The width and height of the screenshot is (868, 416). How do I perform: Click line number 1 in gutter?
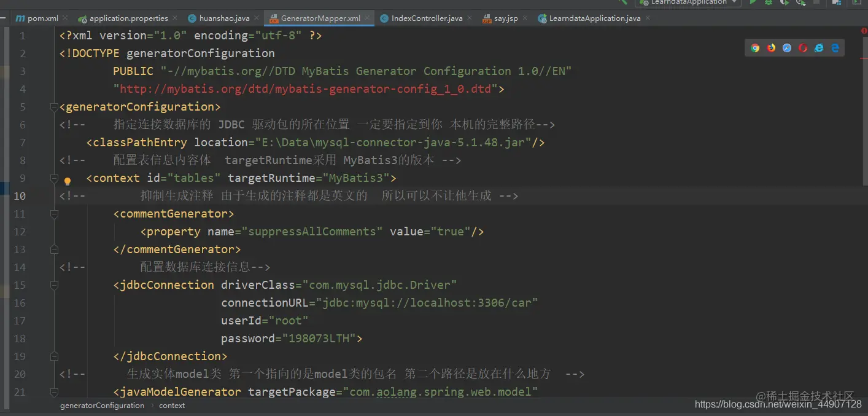click(x=23, y=36)
